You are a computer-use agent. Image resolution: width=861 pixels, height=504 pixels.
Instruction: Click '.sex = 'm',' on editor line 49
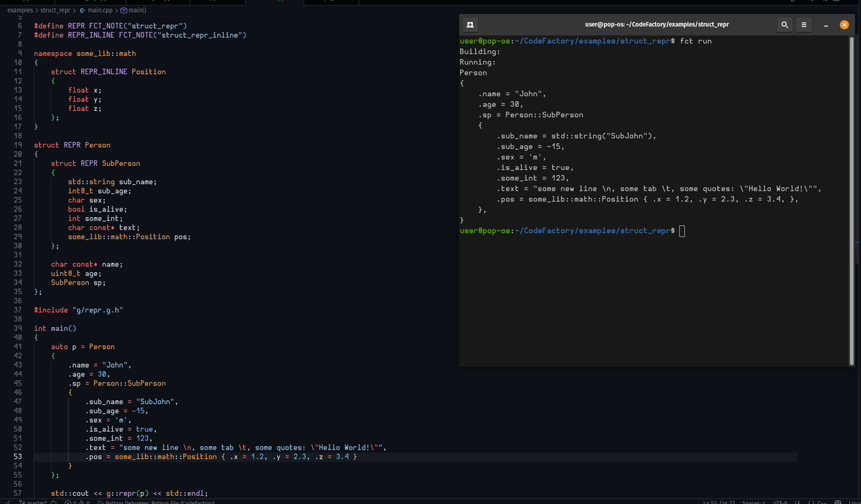(108, 420)
